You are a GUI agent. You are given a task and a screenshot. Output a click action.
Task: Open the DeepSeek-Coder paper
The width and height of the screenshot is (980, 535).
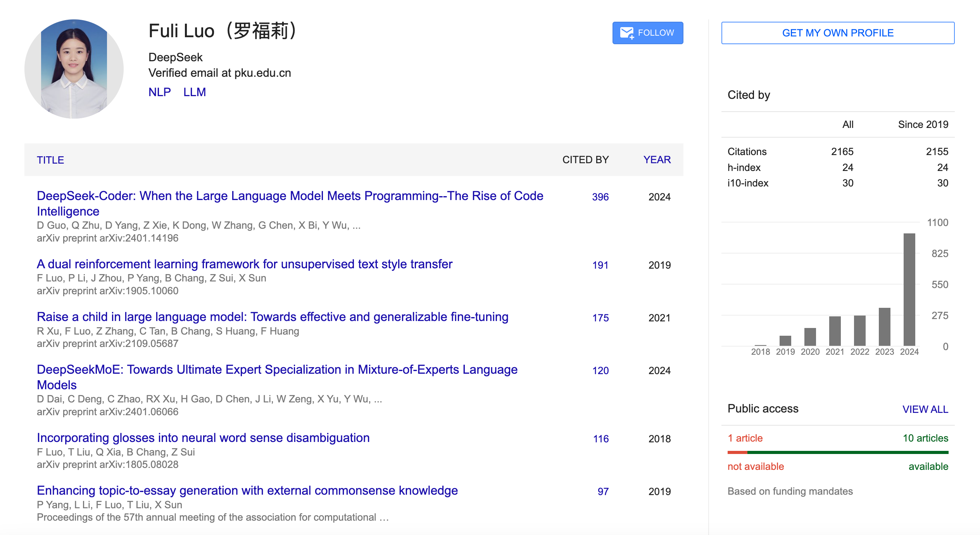(290, 204)
